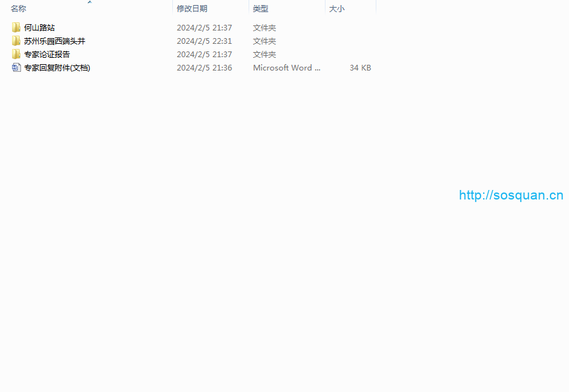569x392 pixels.
Task: Sort by the 类型 column header
Action: (261, 9)
